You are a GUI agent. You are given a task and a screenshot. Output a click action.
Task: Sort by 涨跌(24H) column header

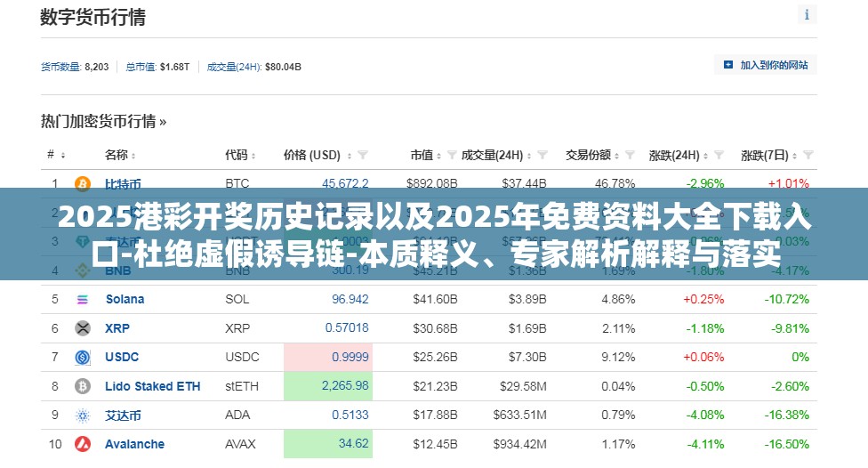679,155
